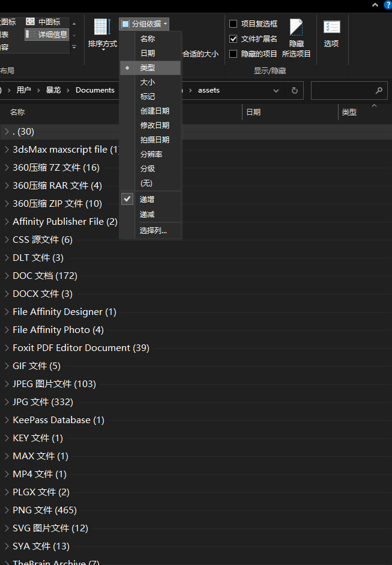The image size is (392, 565).
Task: Expand the '. (30)' group
Action: (x=7, y=132)
